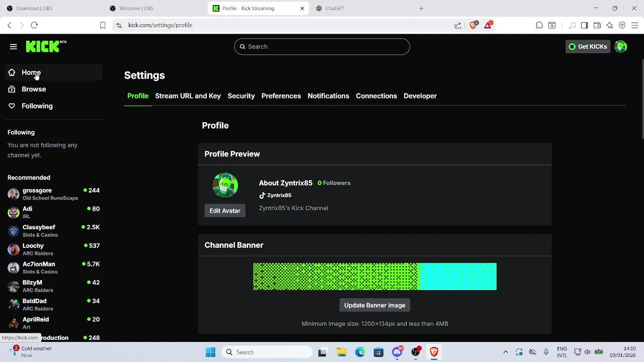
Task: Select the Profile settings tab
Action: pos(138,96)
